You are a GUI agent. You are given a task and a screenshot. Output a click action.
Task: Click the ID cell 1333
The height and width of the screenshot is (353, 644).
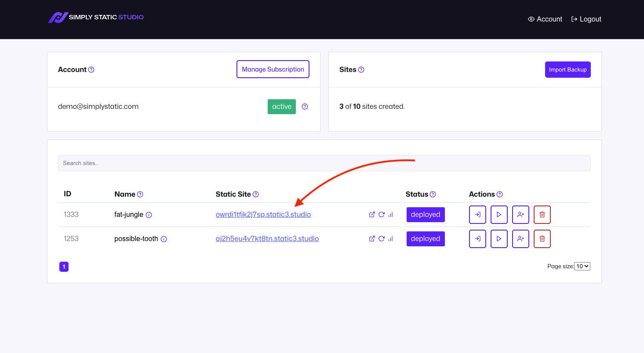[x=71, y=215]
